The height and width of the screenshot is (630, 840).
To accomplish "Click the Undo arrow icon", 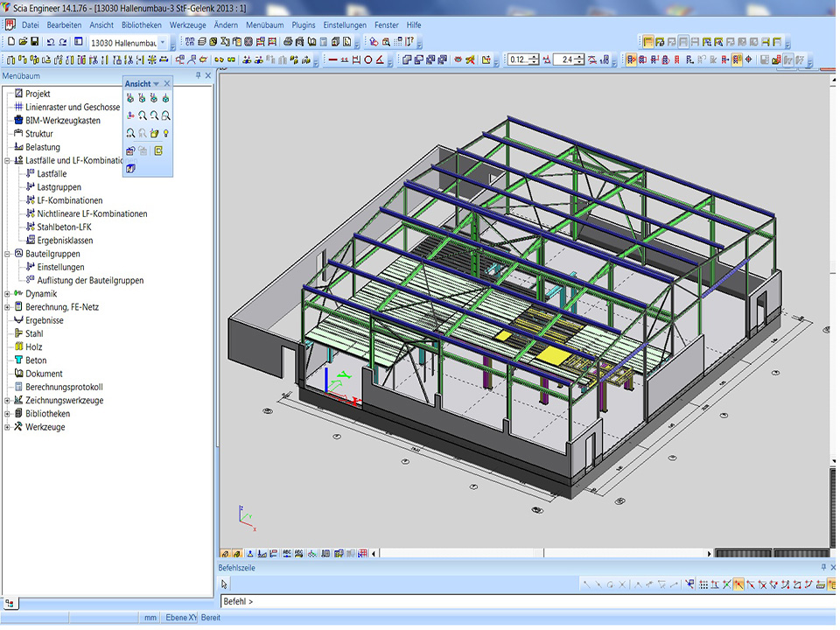I will click(x=51, y=42).
